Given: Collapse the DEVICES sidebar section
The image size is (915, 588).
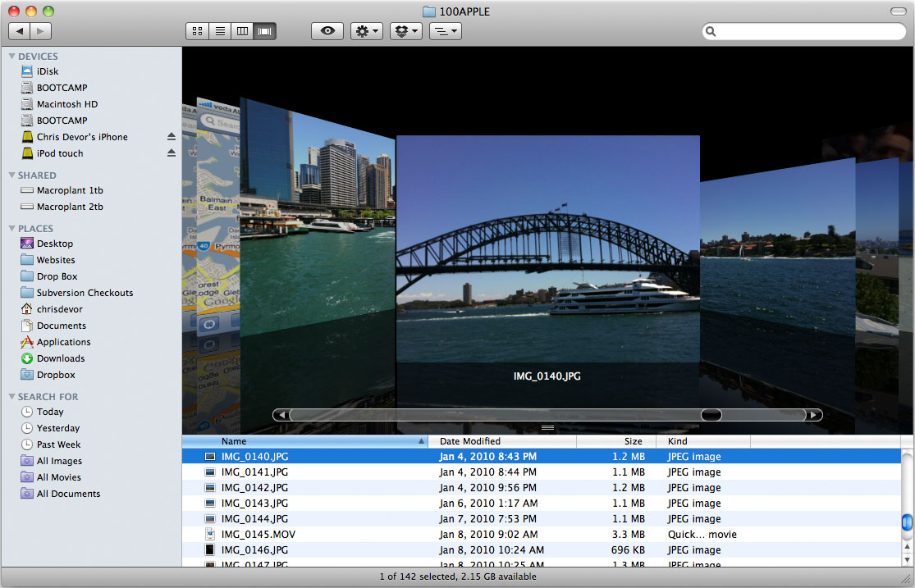Looking at the screenshot, I should (11, 57).
